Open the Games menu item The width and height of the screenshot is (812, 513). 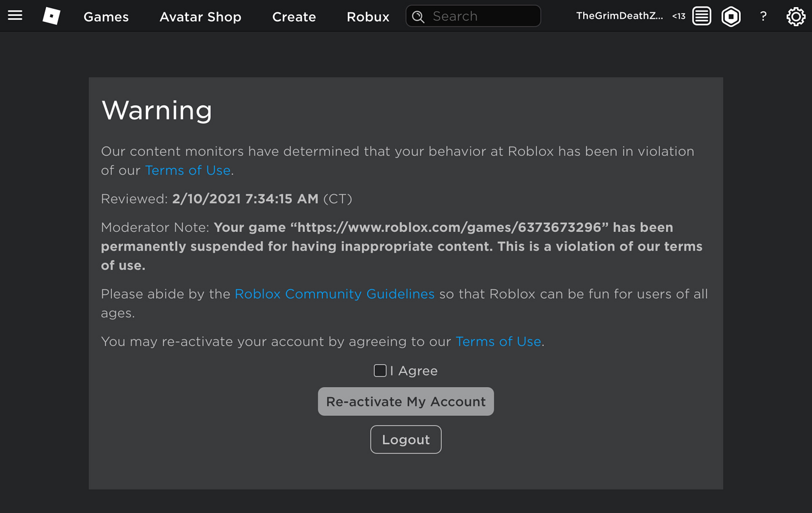coord(106,17)
